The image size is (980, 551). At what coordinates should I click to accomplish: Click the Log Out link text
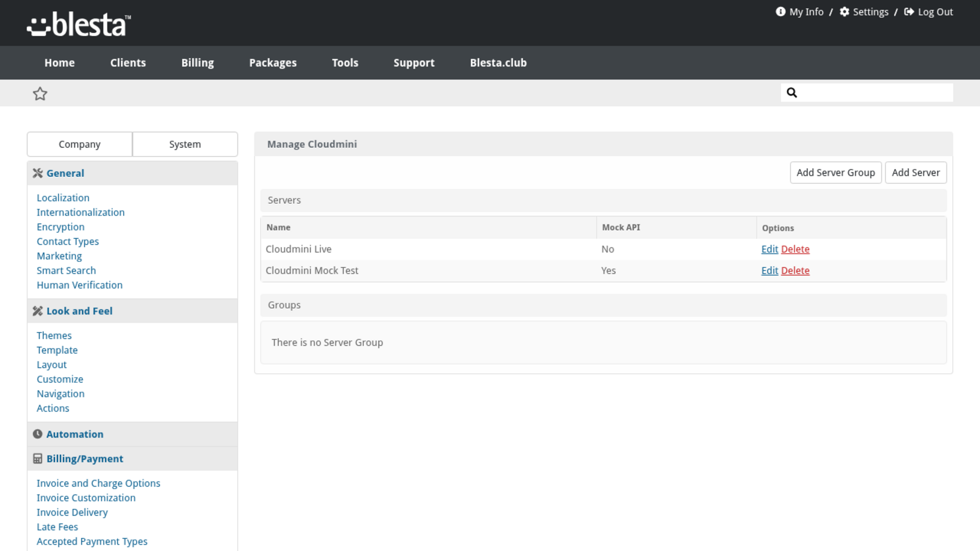(935, 12)
